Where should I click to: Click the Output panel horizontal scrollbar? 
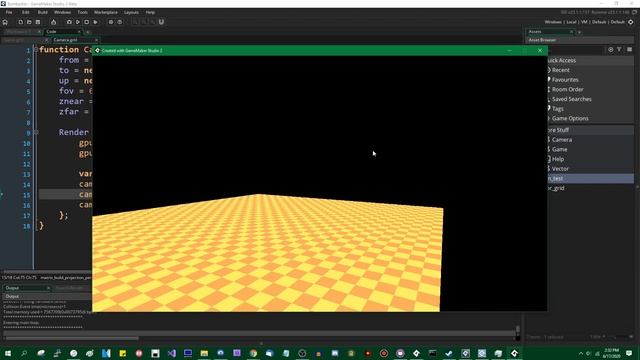[72, 338]
